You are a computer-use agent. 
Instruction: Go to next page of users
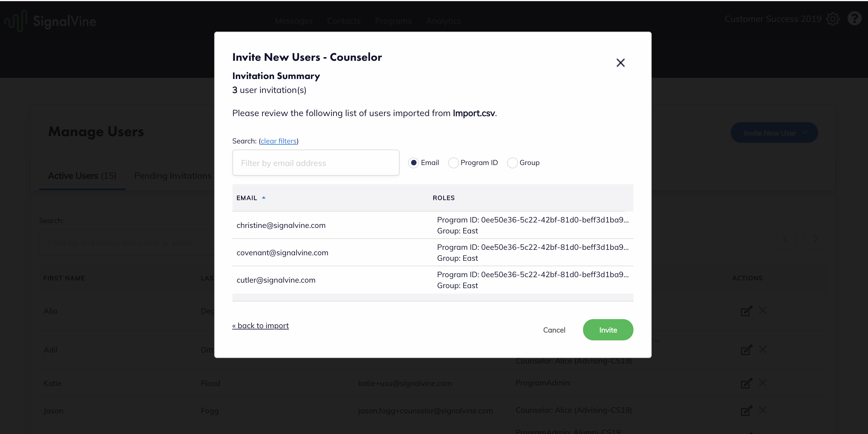815,239
